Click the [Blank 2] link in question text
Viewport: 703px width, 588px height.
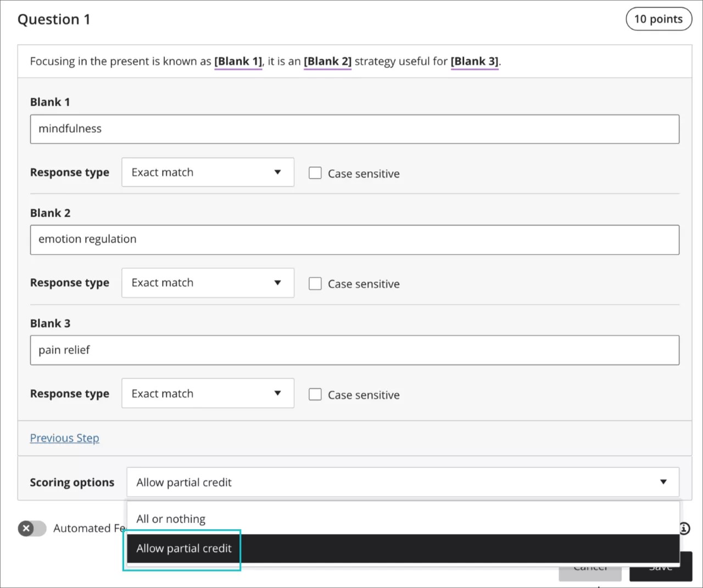(327, 61)
